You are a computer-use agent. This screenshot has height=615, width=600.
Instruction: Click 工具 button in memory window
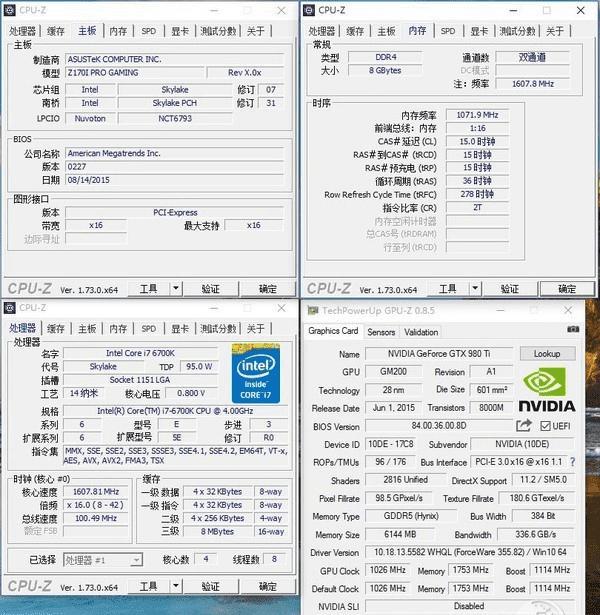pos(447,289)
